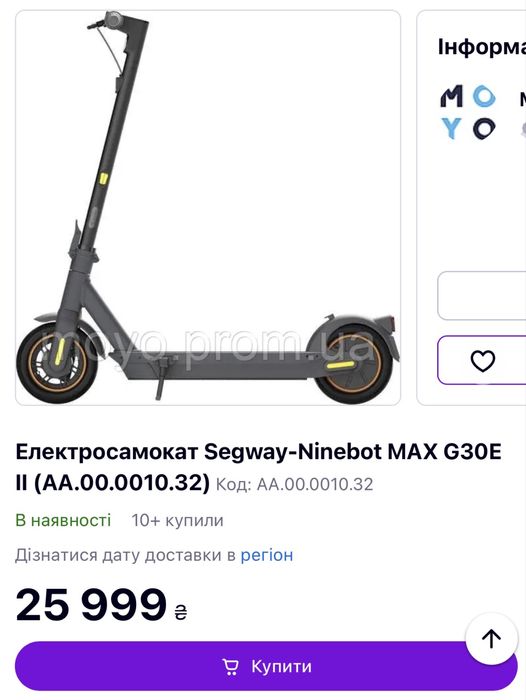The width and height of the screenshot is (526, 700).
Task: Click the 'В наявності' availability status
Action: 63,521
